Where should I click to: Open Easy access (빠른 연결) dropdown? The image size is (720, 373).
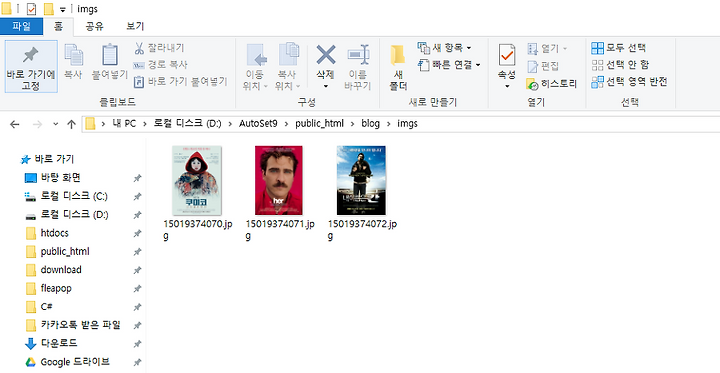450,65
